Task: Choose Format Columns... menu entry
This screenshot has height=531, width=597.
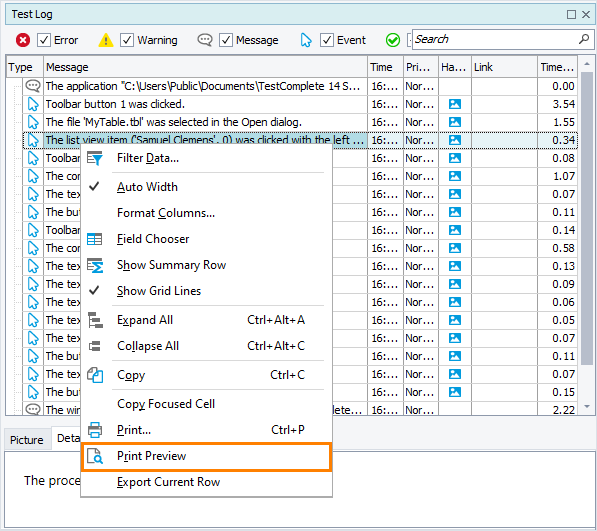Action: click(x=206, y=213)
